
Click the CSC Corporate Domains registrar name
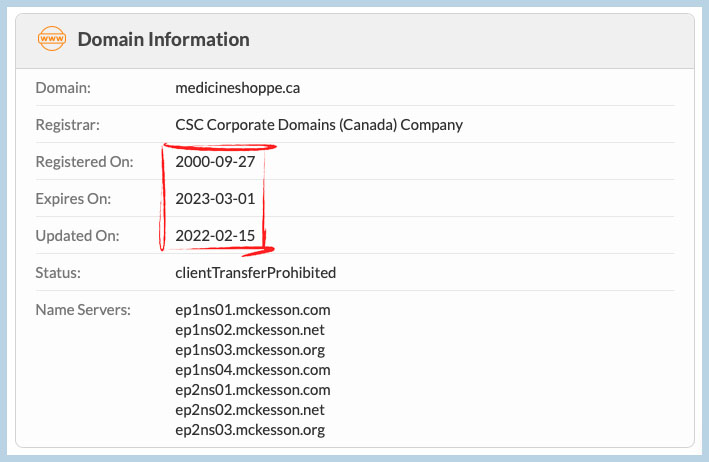[x=319, y=125]
